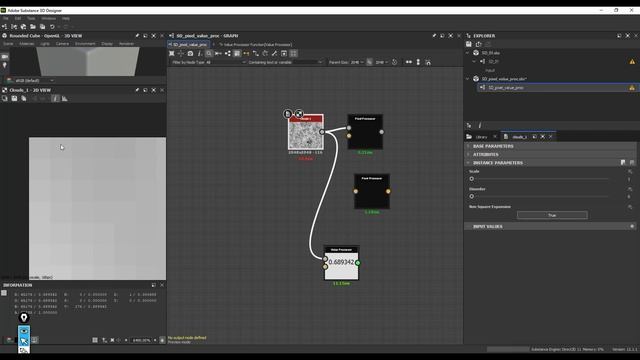The image size is (640, 360).
Task: Open the Parent Size height dropdown
Action: tap(382, 62)
